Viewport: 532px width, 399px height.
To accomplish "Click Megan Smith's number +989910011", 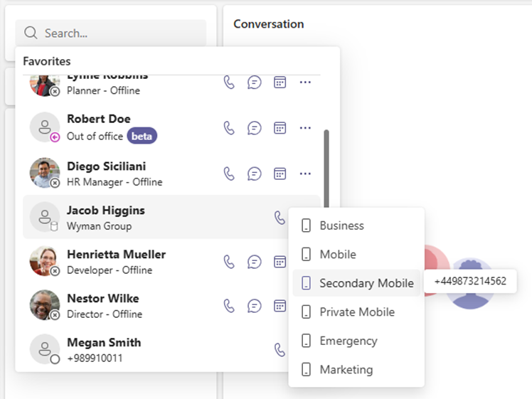I will pyautogui.click(x=95, y=358).
